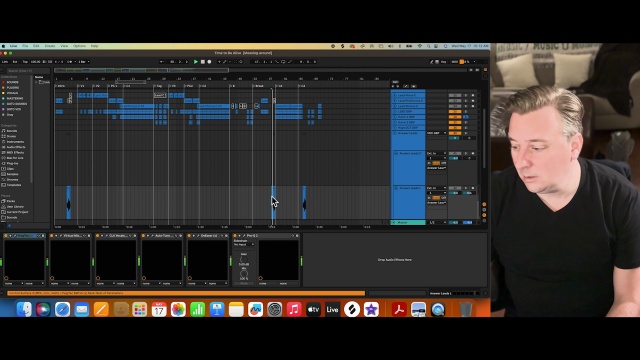Start playback with the green Play button
Screen dimensions: 640x360
click(x=196, y=62)
